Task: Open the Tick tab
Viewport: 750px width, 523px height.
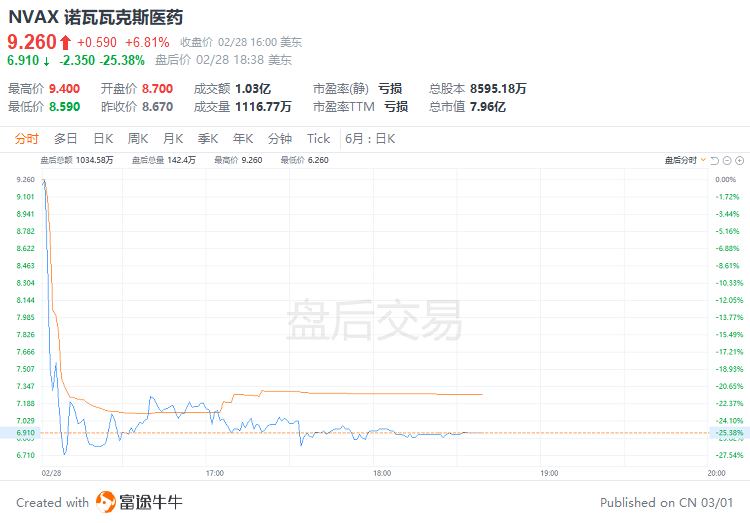Action: (319, 139)
